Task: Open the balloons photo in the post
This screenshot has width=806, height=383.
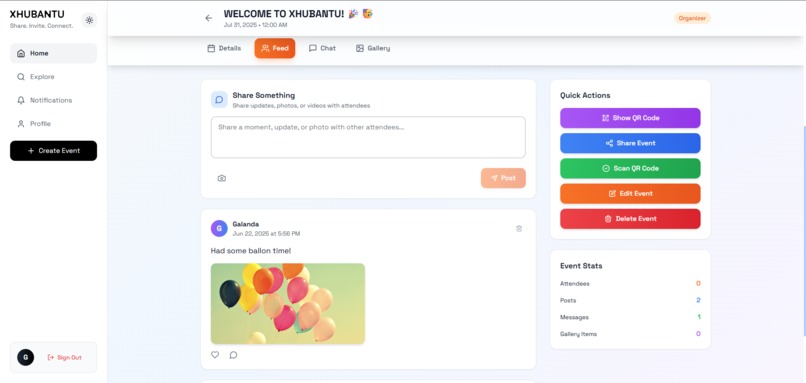Action: click(288, 304)
